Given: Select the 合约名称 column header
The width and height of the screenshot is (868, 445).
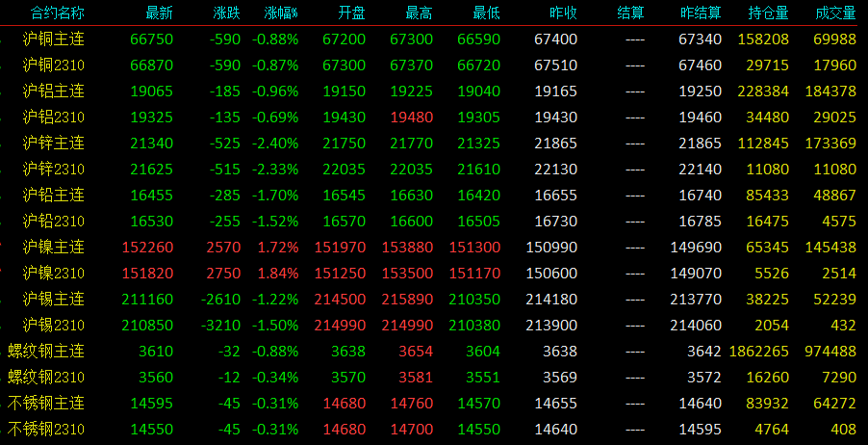Looking at the screenshot, I should pos(57,13).
